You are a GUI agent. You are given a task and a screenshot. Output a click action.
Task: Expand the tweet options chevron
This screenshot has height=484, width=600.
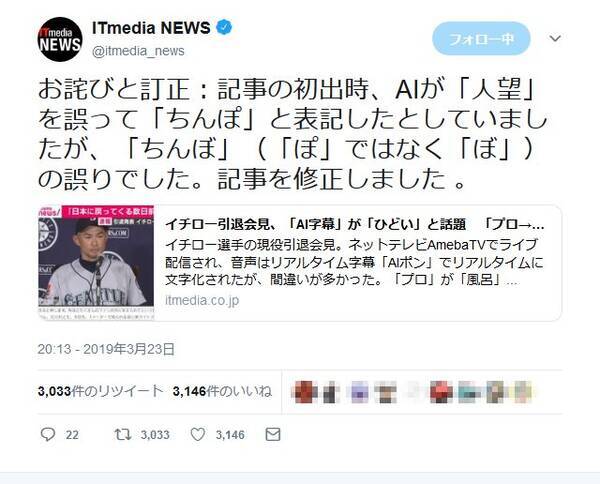tap(555, 38)
